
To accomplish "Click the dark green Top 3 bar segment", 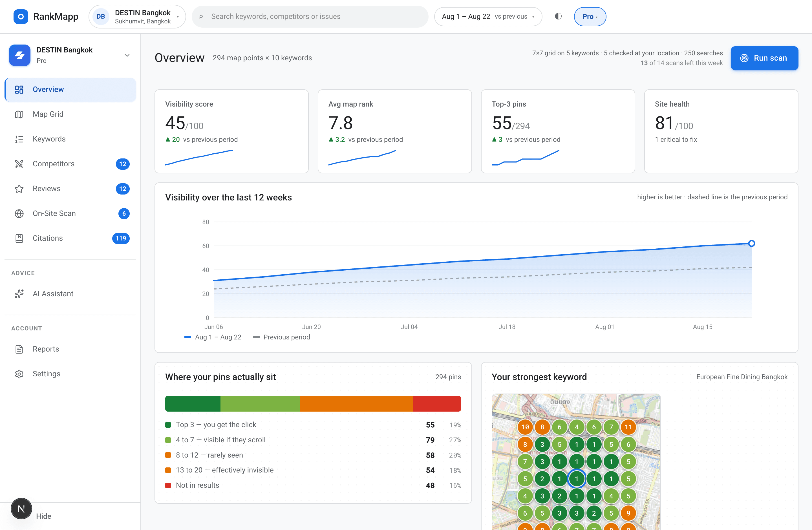I will [x=193, y=404].
